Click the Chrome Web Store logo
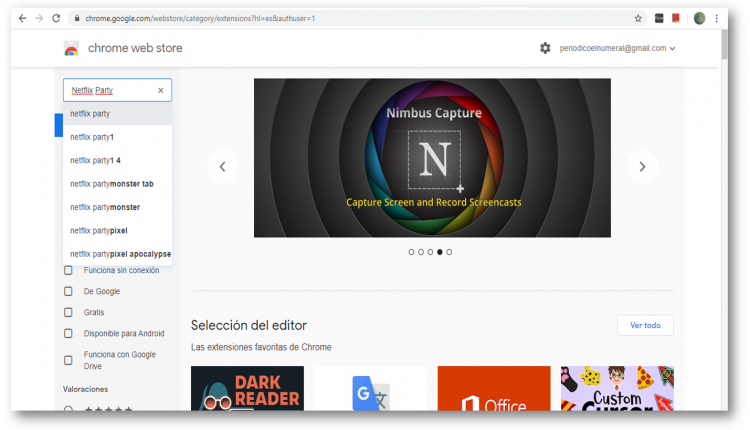Image resolution: width=750 pixels, height=430 pixels. pos(71,48)
